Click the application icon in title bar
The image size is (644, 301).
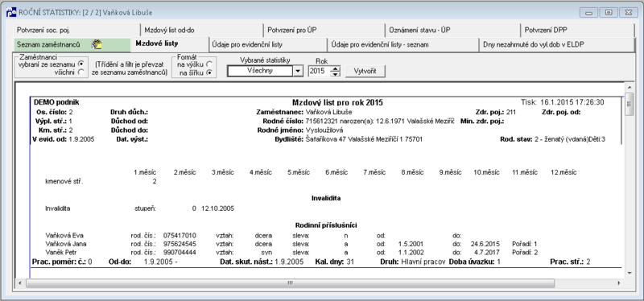(x=11, y=12)
